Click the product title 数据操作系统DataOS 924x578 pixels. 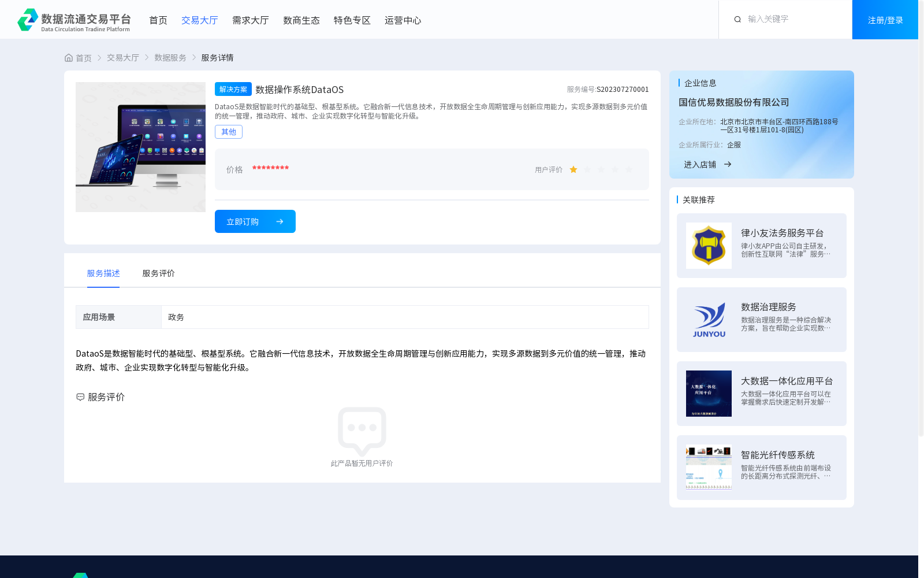coord(300,90)
